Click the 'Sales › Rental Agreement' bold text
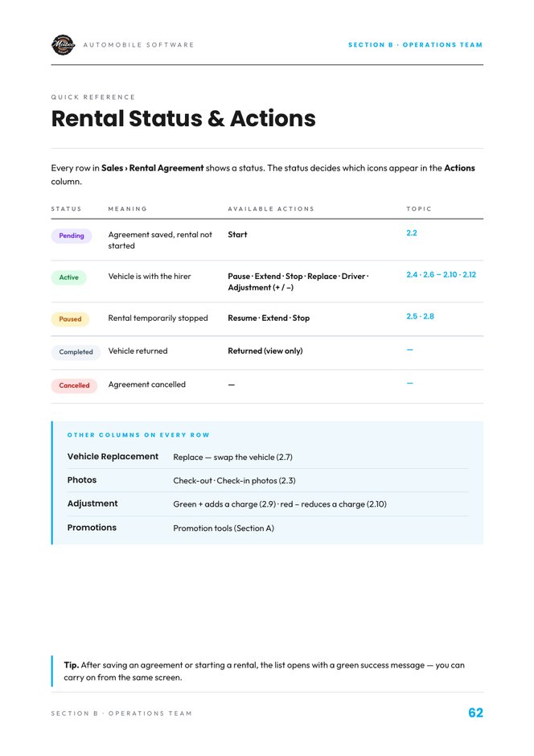This screenshot has width=534, height=756. (x=152, y=168)
